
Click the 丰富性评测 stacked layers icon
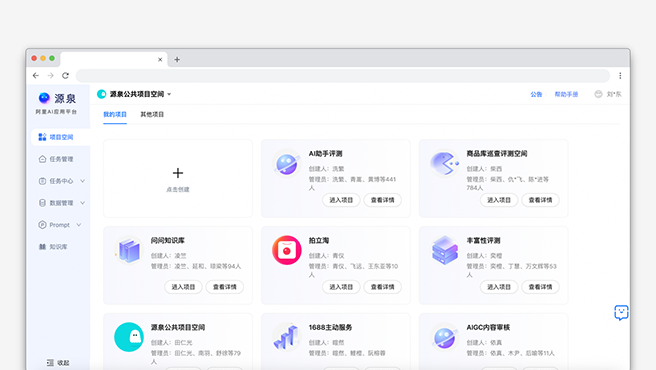point(444,250)
